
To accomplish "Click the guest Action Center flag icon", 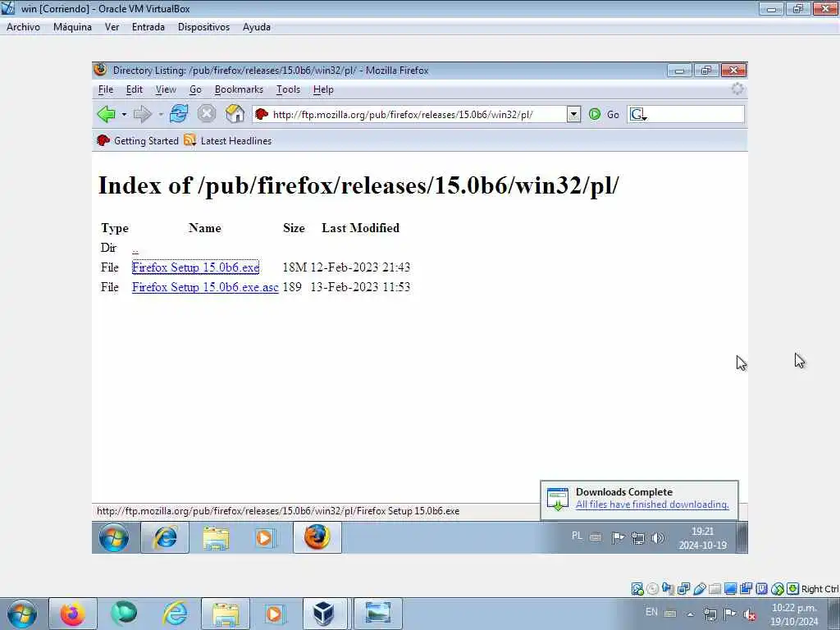I will [x=618, y=538].
